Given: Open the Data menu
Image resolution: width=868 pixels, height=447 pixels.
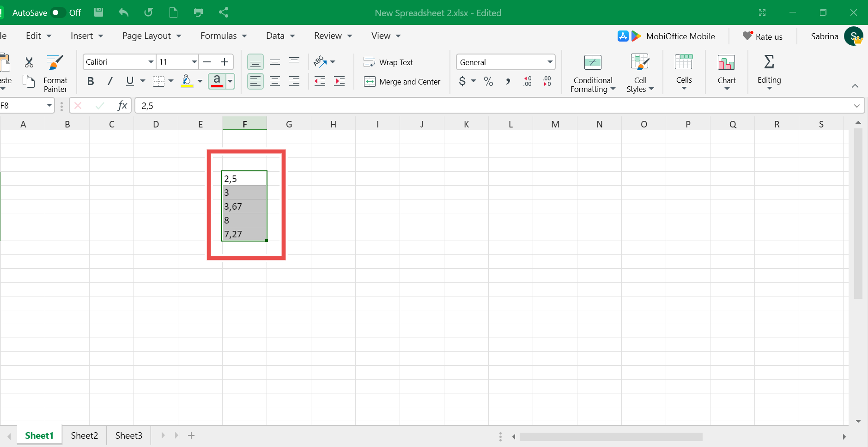Looking at the screenshot, I should pyautogui.click(x=280, y=36).
